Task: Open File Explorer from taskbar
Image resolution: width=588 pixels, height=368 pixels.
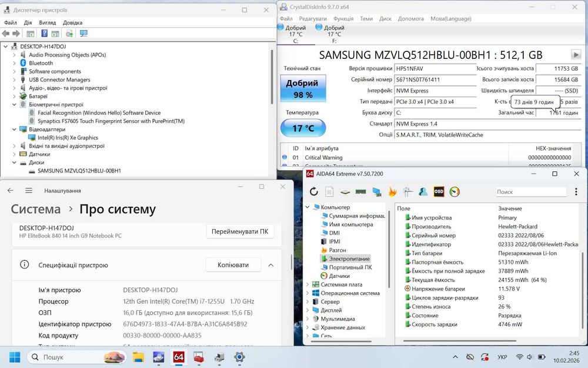Action: click(x=138, y=357)
